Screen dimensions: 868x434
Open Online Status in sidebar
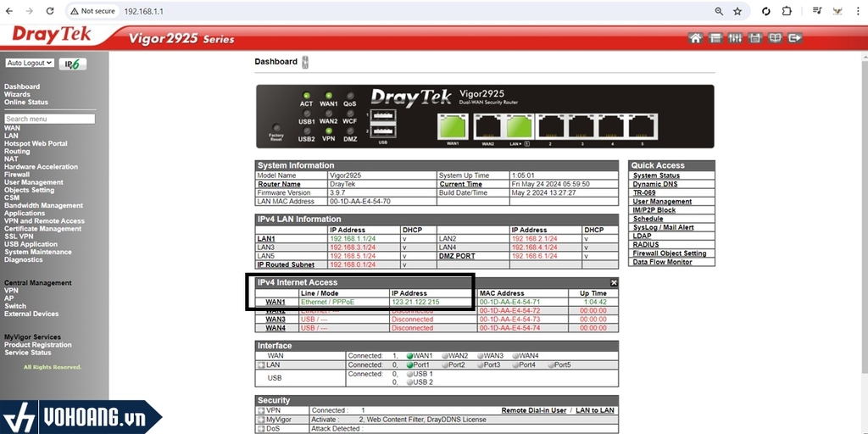26,103
